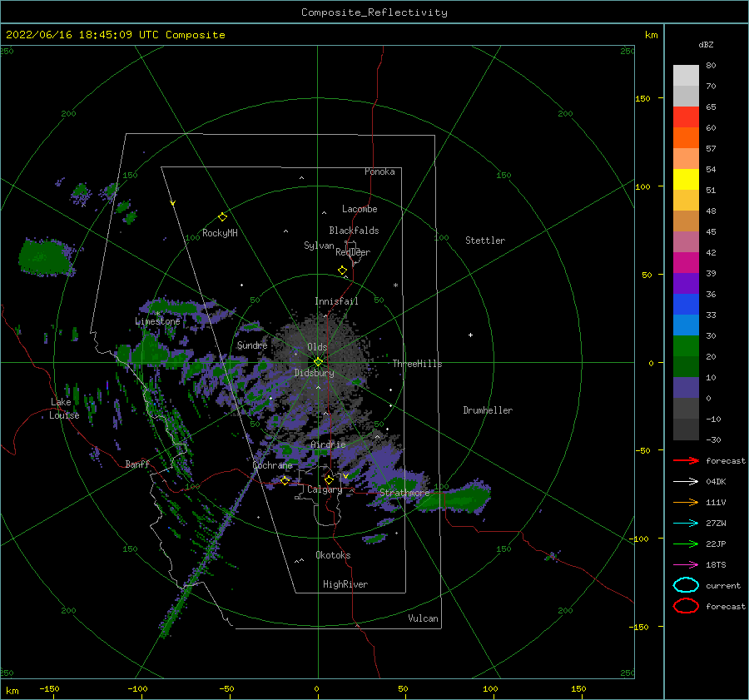This screenshot has height=700, width=749.
Task: Click the Composite_Reflectivity title
Action: [x=374, y=12]
